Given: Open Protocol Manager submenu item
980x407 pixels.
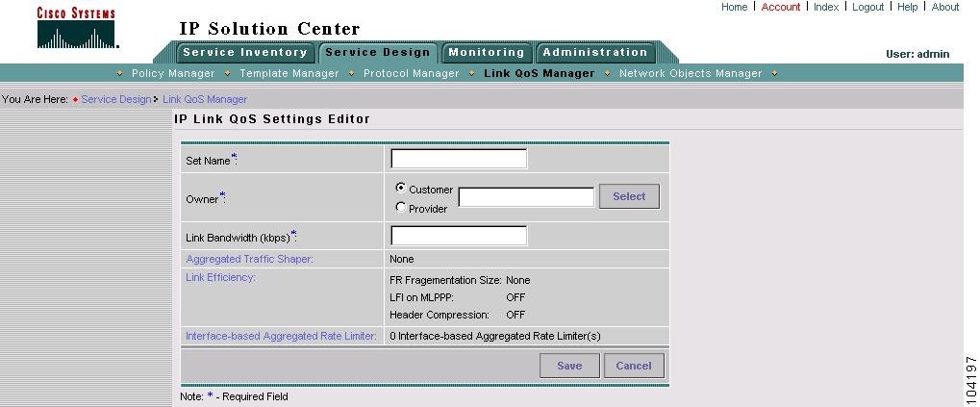Looking at the screenshot, I should click(x=412, y=73).
